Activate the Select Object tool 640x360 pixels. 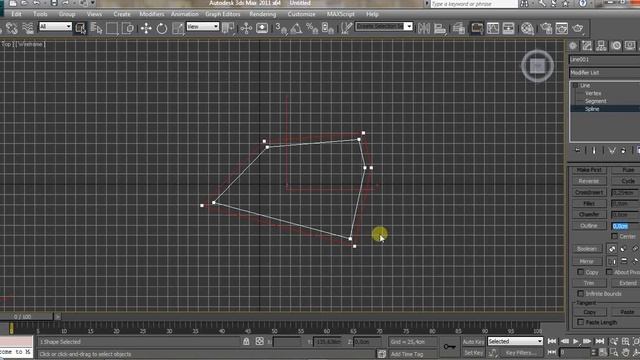pyautogui.click(x=80, y=28)
